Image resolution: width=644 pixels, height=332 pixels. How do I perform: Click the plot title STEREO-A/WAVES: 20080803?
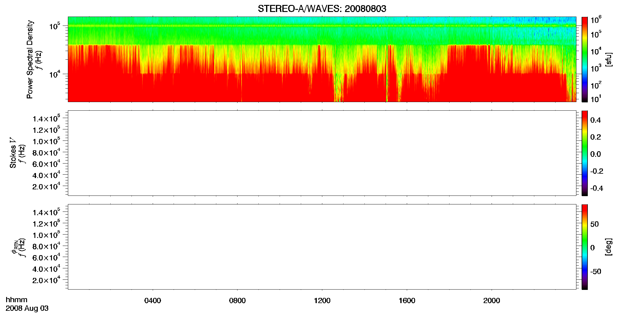(x=322, y=9)
